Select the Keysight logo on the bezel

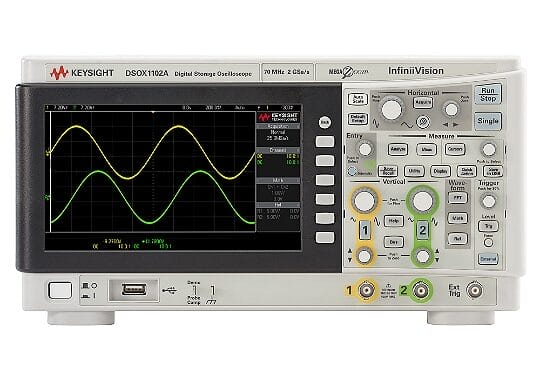[x=82, y=73]
